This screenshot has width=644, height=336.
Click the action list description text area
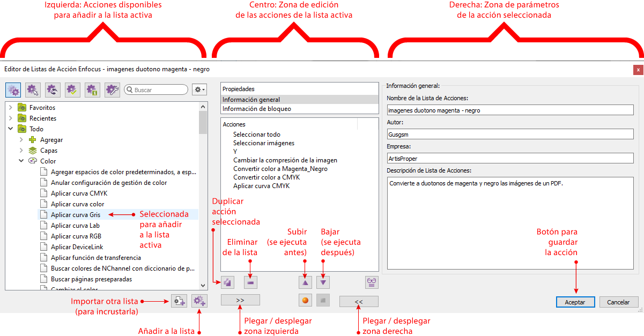tap(510, 223)
